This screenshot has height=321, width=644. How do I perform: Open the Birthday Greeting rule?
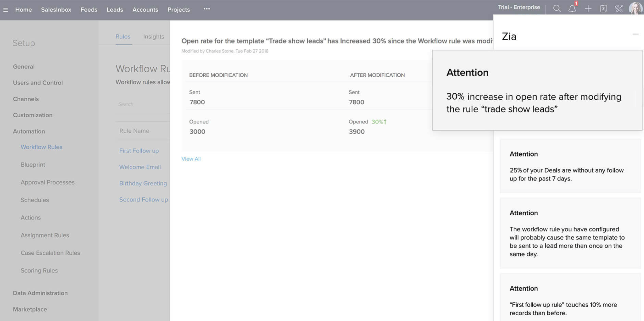pos(143,183)
